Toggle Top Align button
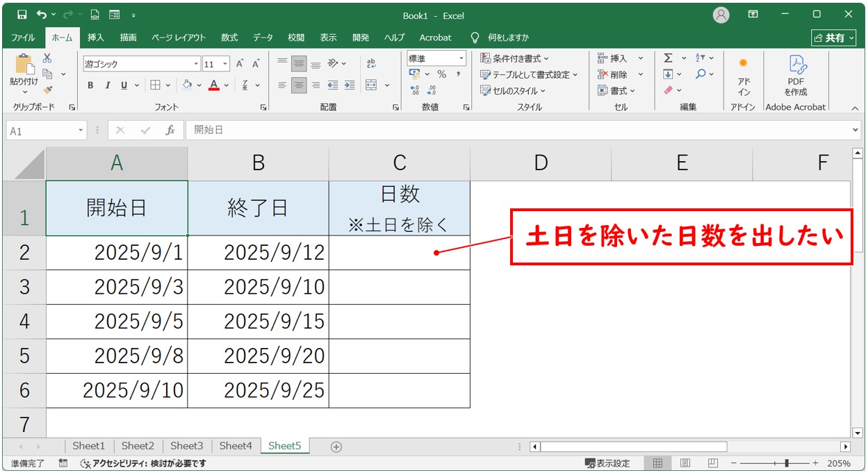Image resolution: width=868 pixels, height=473 pixels. (282, 63)
